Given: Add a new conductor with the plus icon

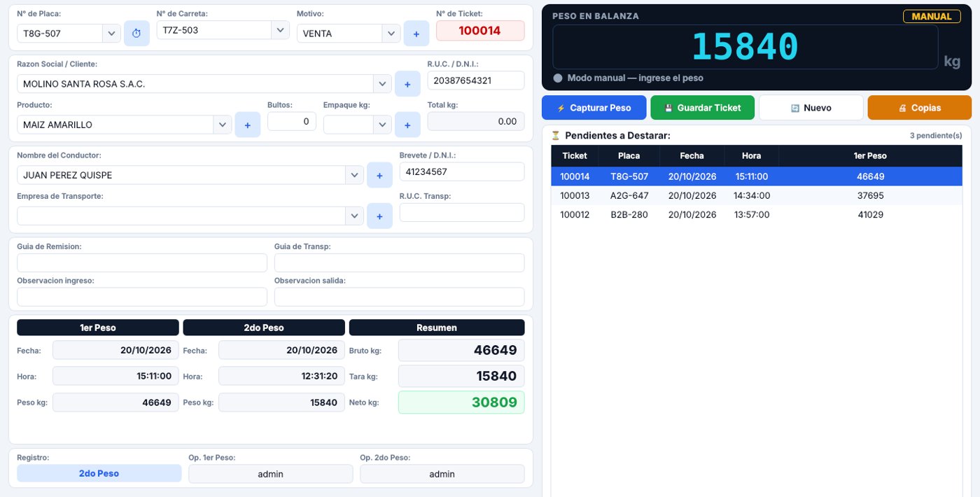Looking at the screenshot, I should coord(379,175).
